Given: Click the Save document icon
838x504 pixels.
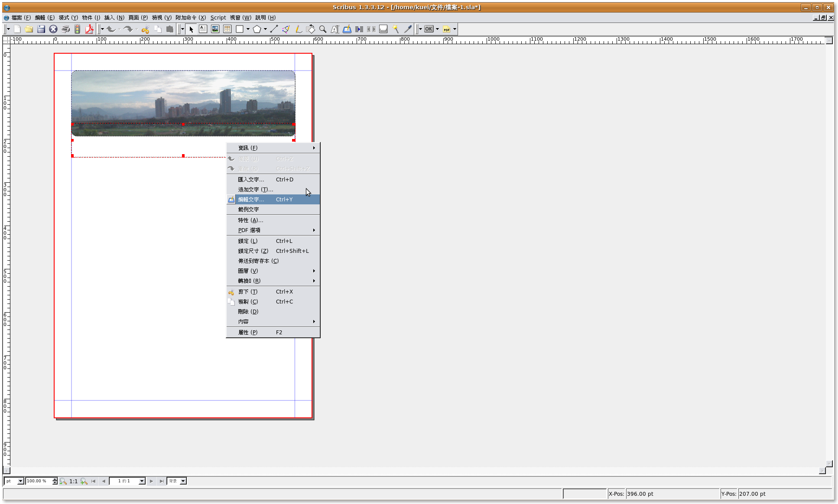Looking at the screenshot, I should coord(41,29).
